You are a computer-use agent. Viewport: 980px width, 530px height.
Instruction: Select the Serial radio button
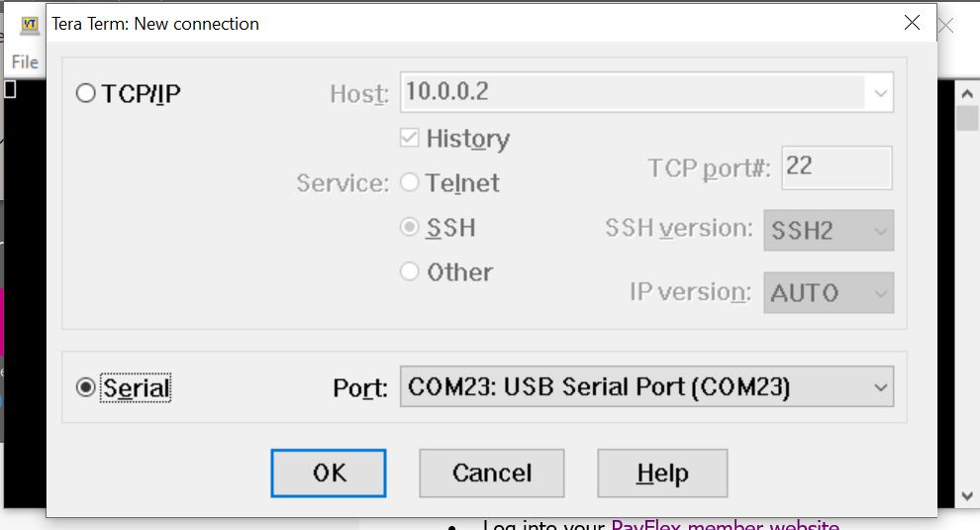(x=85, y=387)
